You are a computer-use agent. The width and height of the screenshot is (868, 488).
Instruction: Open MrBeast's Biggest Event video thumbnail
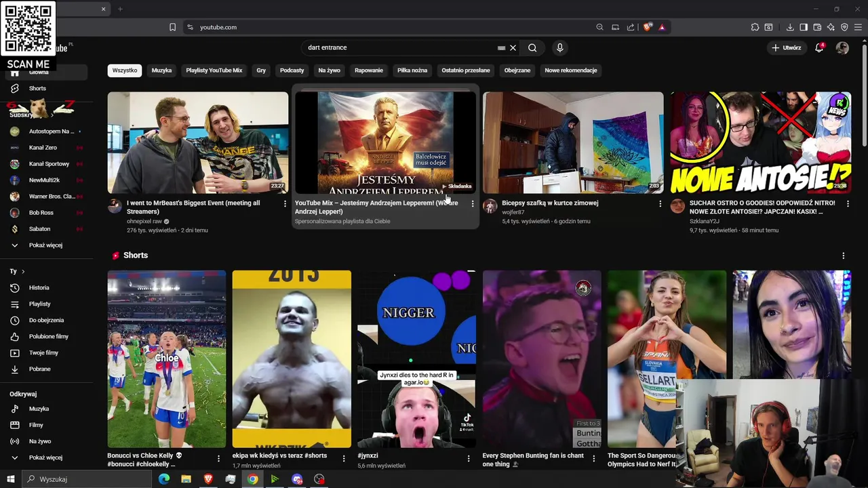click(x=198, y=142)
